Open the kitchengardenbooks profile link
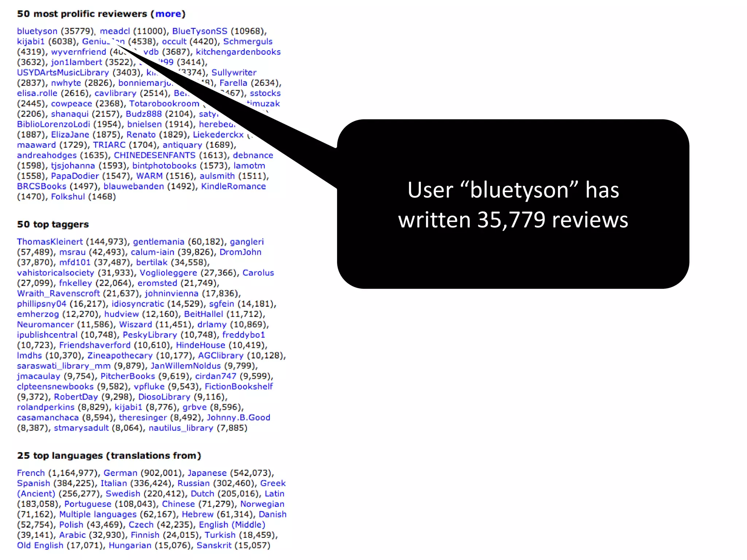The height and width of the screenshot is (560, 747). point(238,52)
